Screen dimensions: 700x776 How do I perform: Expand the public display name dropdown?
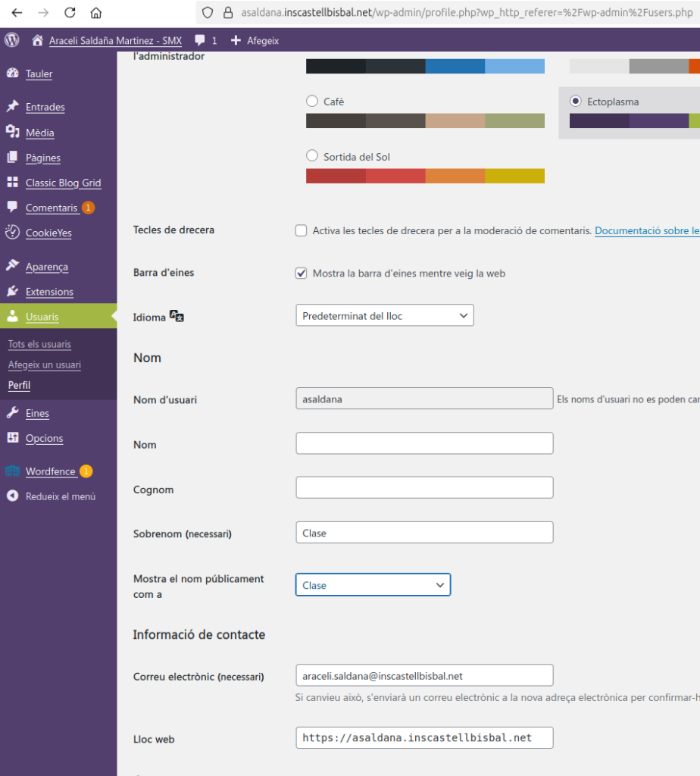click(373, 585)
